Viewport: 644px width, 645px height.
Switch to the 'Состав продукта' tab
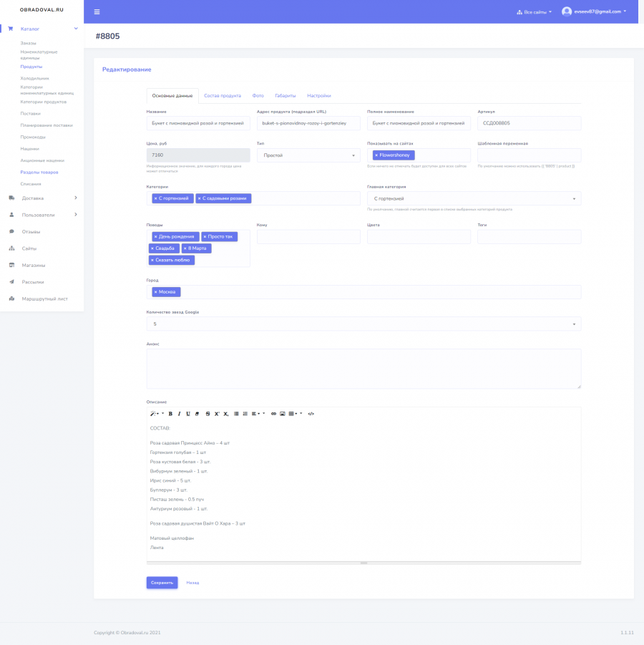223,96
